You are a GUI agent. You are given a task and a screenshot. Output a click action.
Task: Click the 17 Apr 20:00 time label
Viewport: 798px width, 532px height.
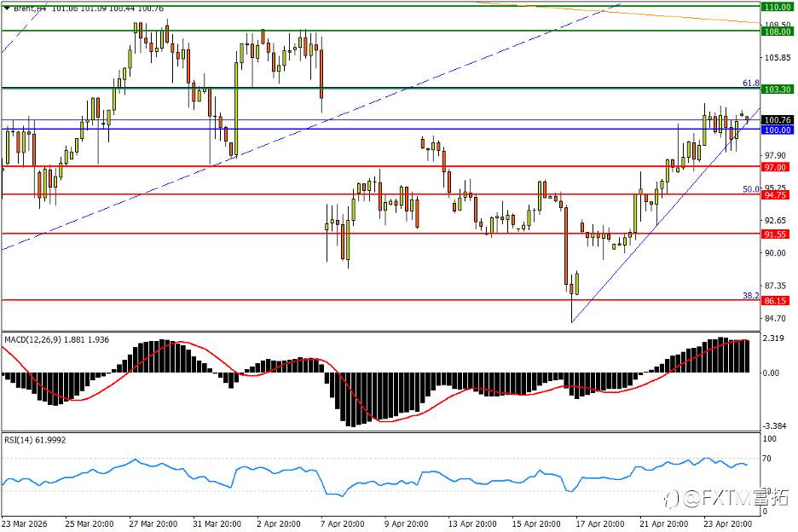pyautogui.click(x=600, y=523)
